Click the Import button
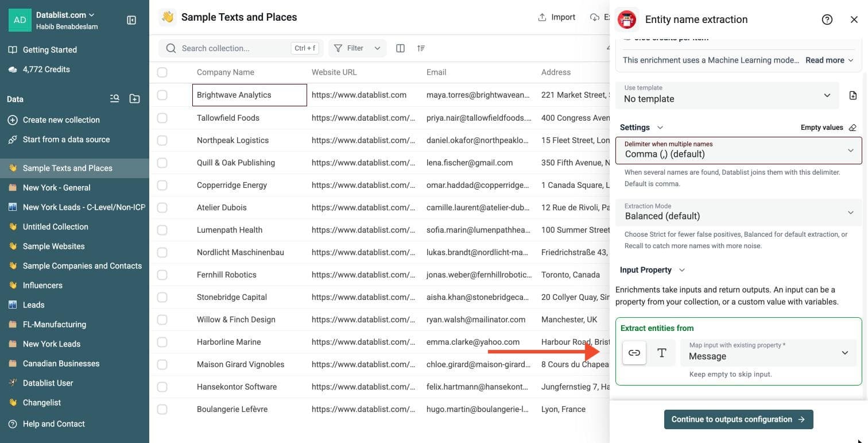 [x=556, y=17]
